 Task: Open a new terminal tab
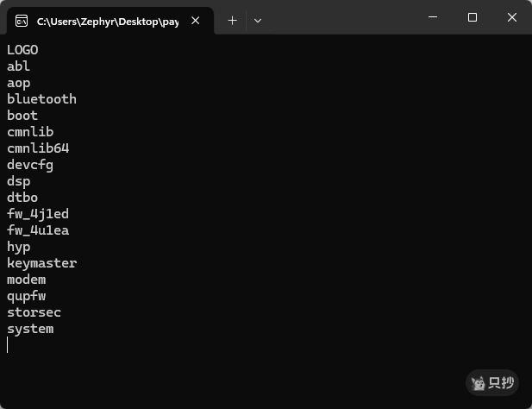[x=232, y=20]
